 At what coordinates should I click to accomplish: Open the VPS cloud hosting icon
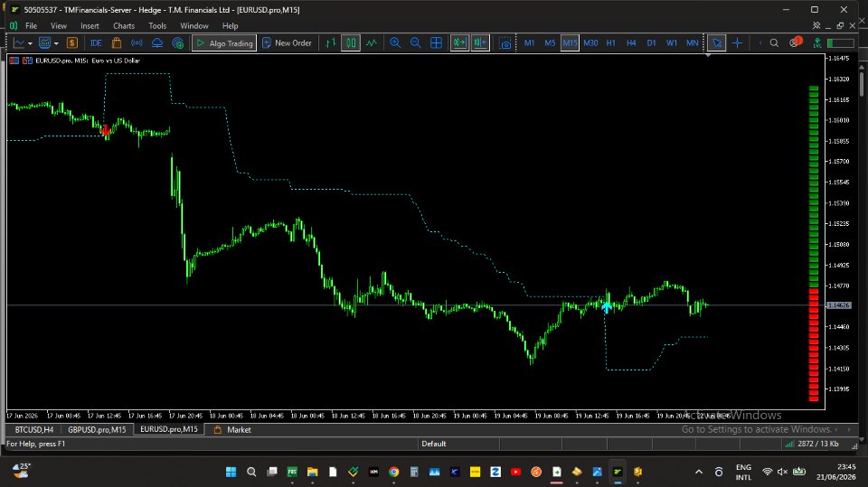[x=157, y=42]
